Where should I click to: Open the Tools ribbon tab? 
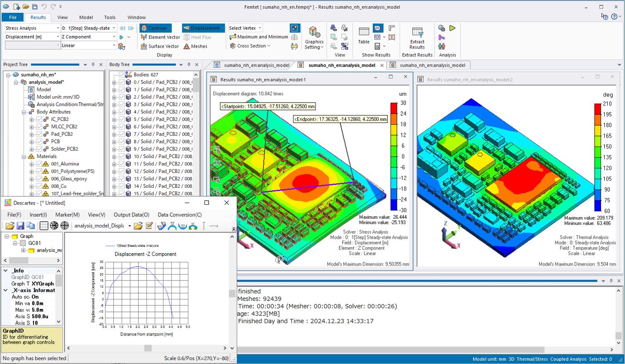[110, 17]
